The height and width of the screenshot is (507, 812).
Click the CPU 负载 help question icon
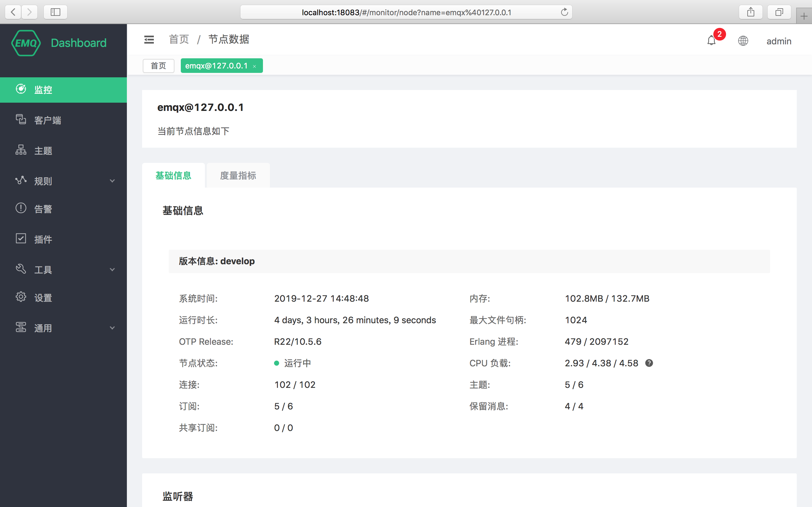(x=650, y=363)
